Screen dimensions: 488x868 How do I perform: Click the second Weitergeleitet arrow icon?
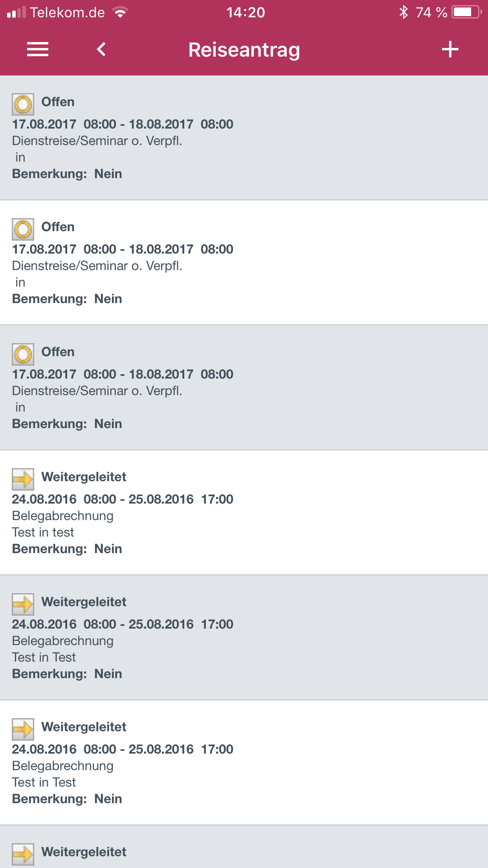(x=23, y=604)
